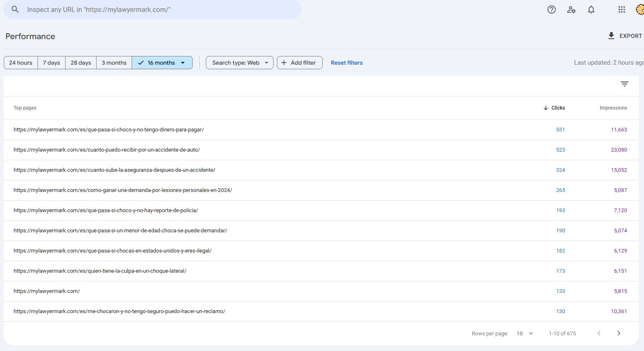
Task: Select the 28 days date range
Action: point(81,63)
